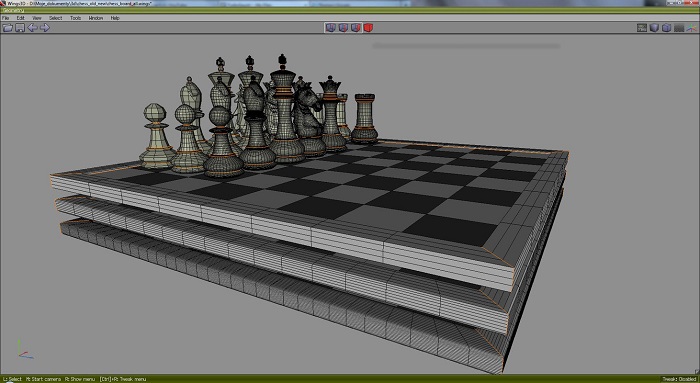Image resolution: width=700 pixels, height=383 pixels.
Task: Click the Geometry window title bar
Action: pyautogui.click(x=350, y=10)
